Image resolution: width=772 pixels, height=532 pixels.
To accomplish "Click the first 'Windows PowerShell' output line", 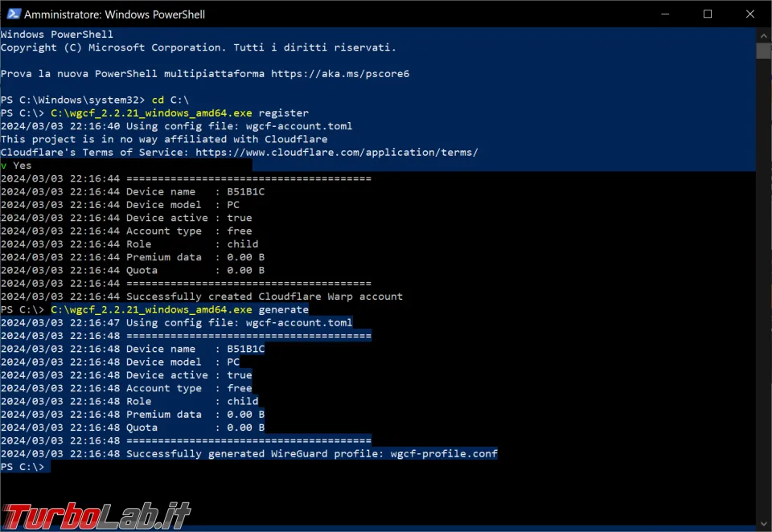I will [57, 34].
